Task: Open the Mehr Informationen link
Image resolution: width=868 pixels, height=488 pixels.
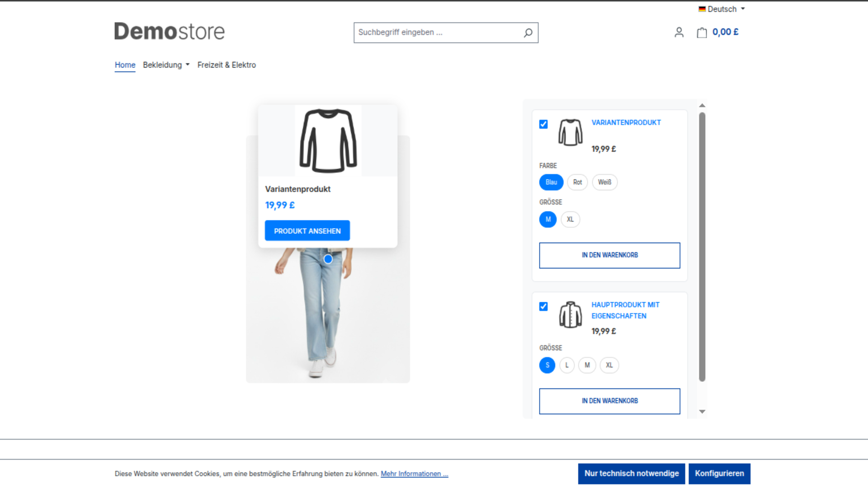Action: (x=414, y=474)
